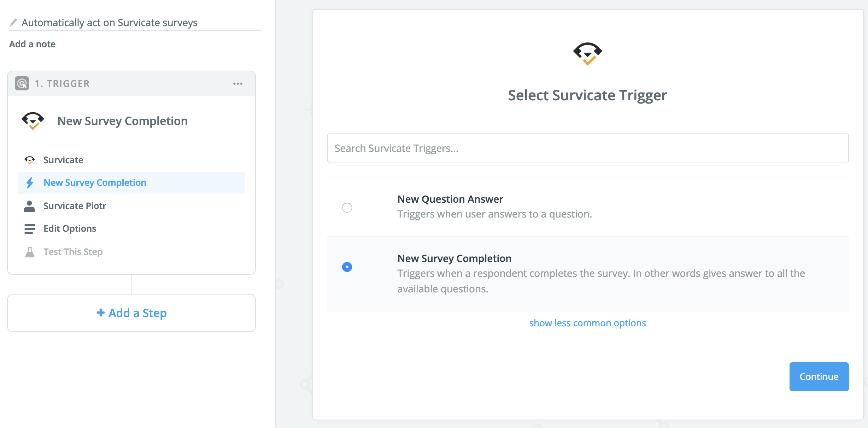868x428 pixels.
Task: Open the three-dot trigger options menu
Action: click(x=238, y=84)
